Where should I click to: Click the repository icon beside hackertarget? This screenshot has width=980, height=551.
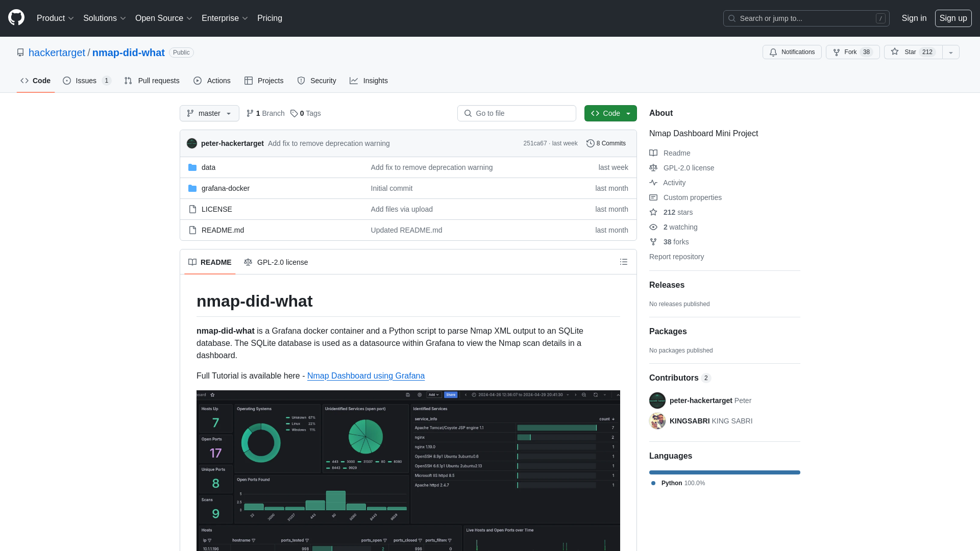pyautogui.click(x=20, y=53)
